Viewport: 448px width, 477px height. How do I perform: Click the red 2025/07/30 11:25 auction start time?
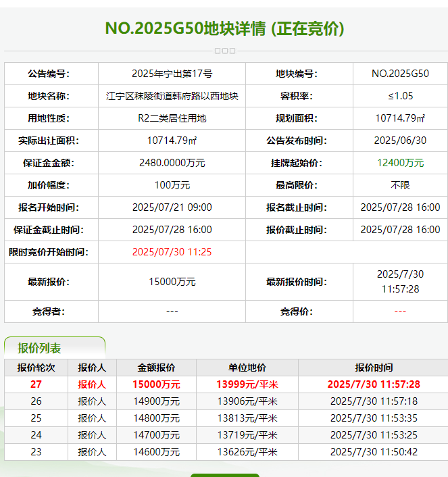pos(172,252)
